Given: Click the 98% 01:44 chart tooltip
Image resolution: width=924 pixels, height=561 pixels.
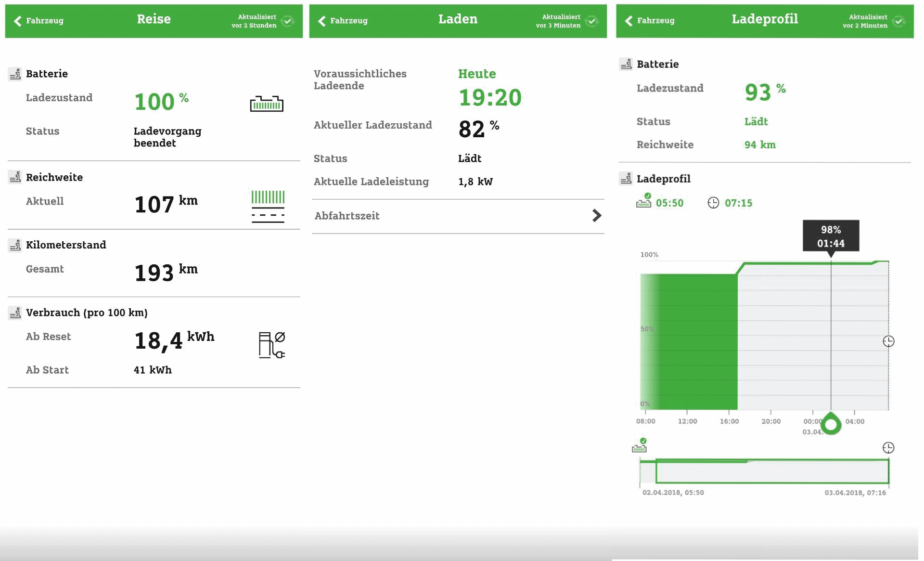Looking at the screenshot, I should pyautogui.click(x=831, y=236).
